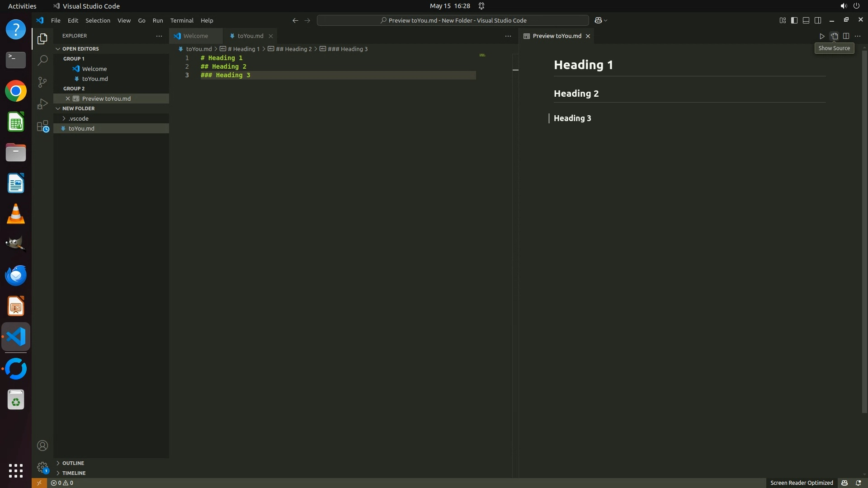Click the errors and warnings status indicator
The height and width of the screenshot is (488, 868).
point(62,483)
